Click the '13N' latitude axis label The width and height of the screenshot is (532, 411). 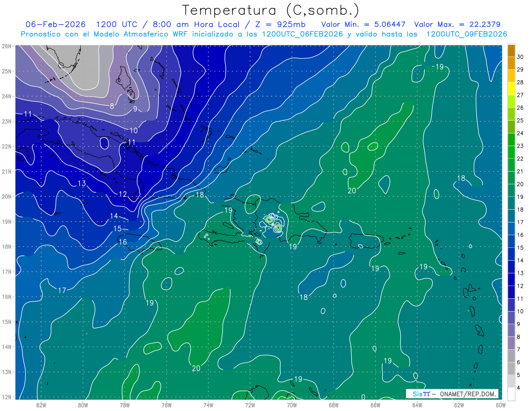point(7,372)
